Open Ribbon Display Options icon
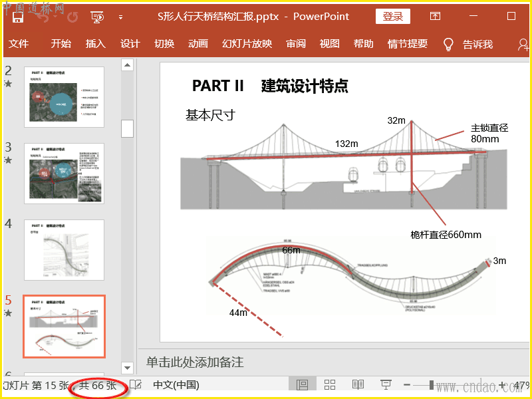The width and height of the screenshot is (532, 399). click(x=435, y=16)
